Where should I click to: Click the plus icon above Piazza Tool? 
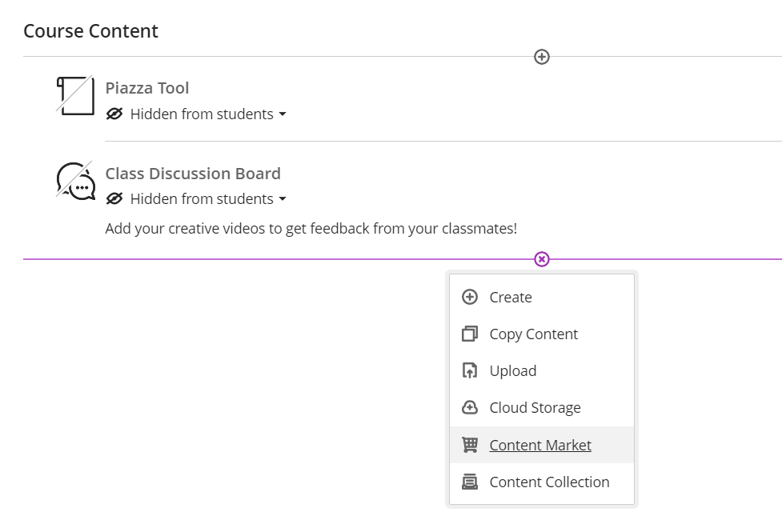[542, 57]
